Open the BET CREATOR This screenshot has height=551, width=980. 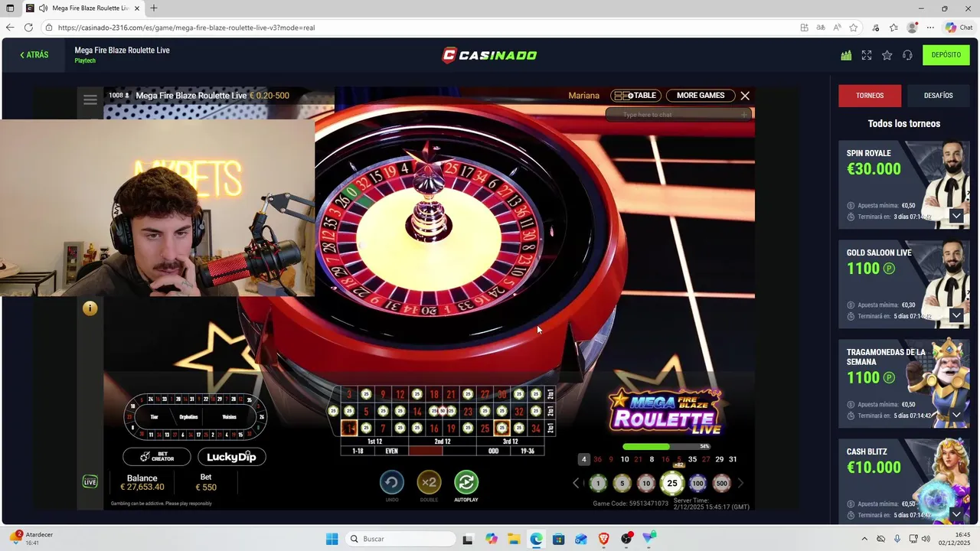[x=157, y=457]
